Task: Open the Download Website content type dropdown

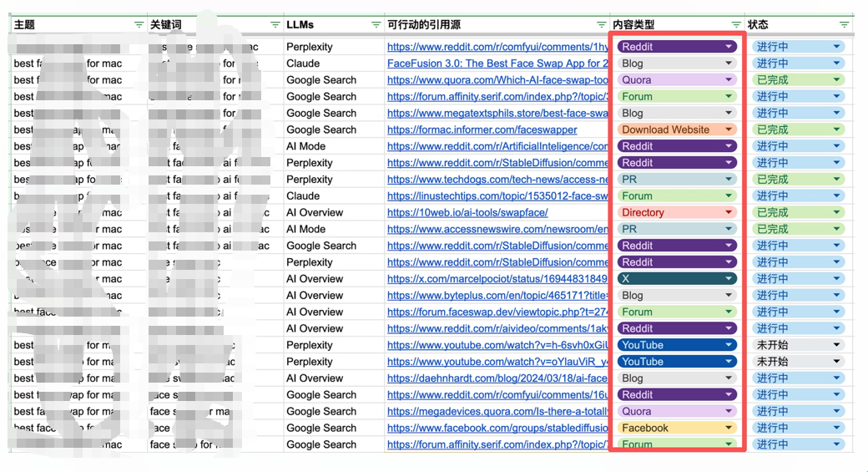Action: coord(677,129)
